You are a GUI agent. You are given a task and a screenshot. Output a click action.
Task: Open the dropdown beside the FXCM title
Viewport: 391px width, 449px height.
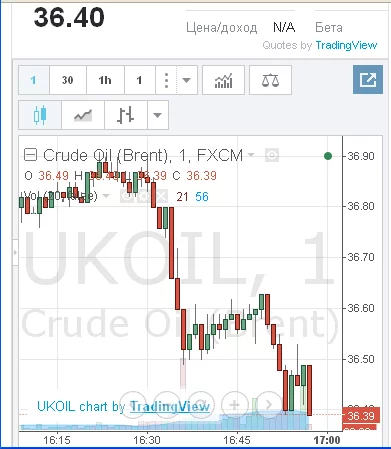[251, 155]
